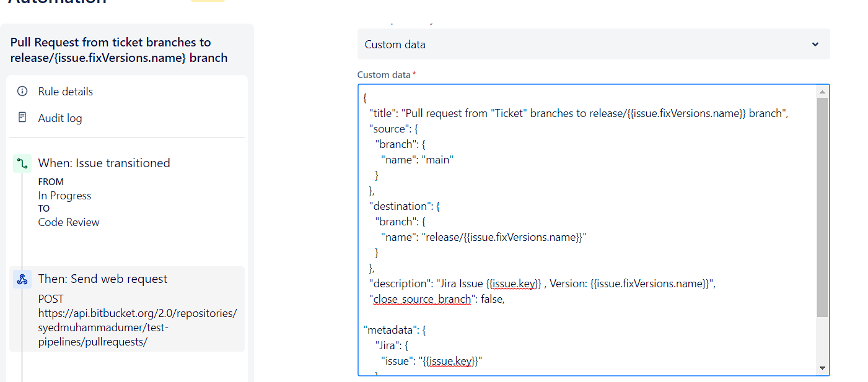The height and width of the screenshot is (382, 868).
Task: Expand dropdown using the chevron arrow
Action: (x=815, y=45)
